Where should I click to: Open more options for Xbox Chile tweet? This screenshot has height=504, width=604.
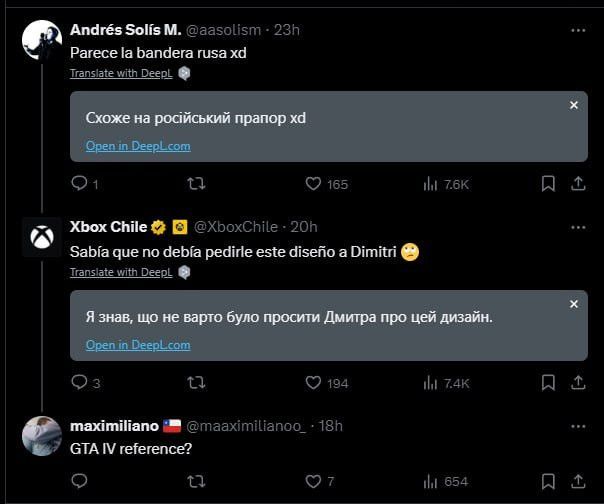[577, 227]
